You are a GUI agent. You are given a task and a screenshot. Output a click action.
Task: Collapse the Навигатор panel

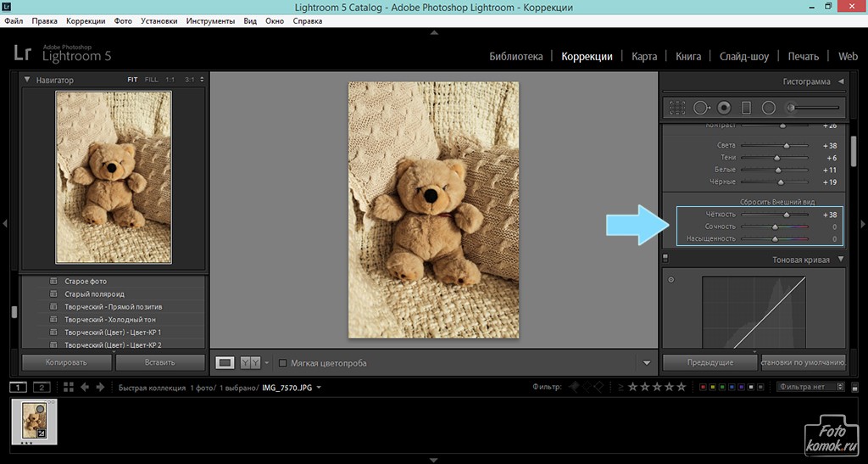[x=27, y=80]
